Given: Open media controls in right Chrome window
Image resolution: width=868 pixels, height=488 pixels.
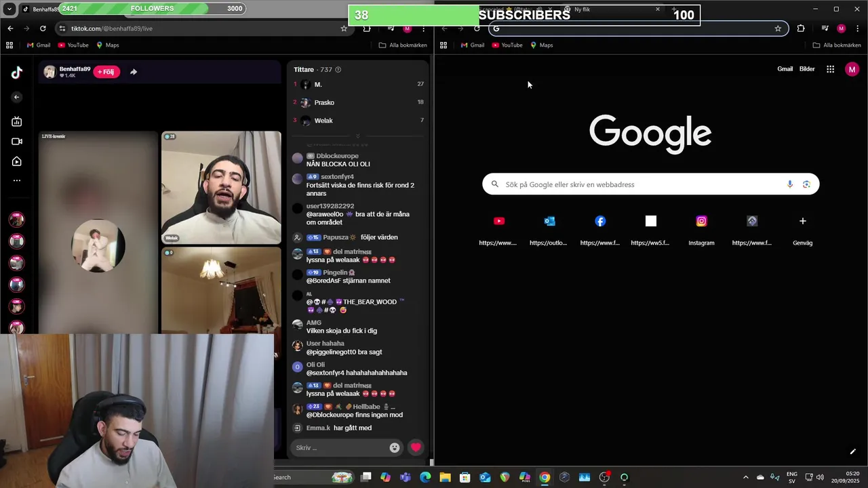Looking at the screenshot, I should [825, 28].
